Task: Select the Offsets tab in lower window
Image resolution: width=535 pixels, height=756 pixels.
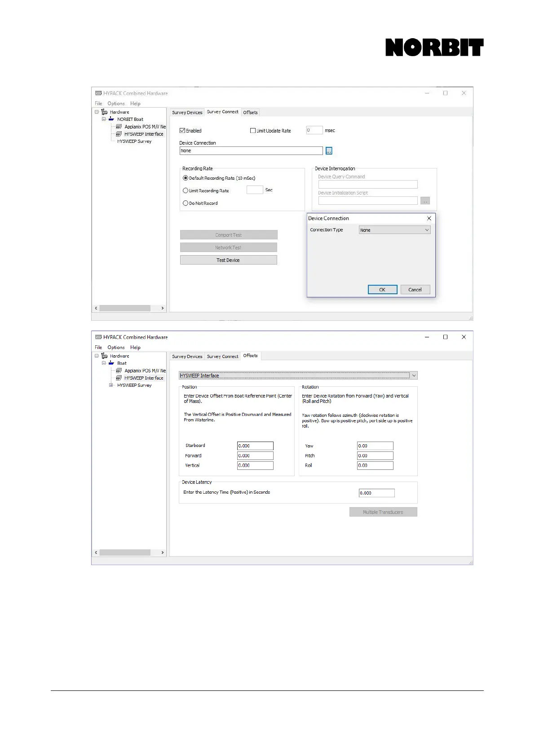Action: (251, 356)
